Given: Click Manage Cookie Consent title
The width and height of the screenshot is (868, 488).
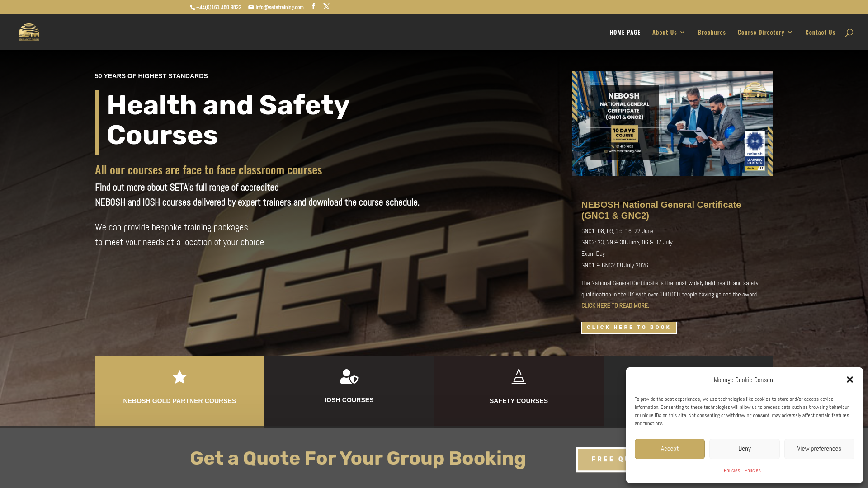Looking at the screenshot, I should 744,380.
